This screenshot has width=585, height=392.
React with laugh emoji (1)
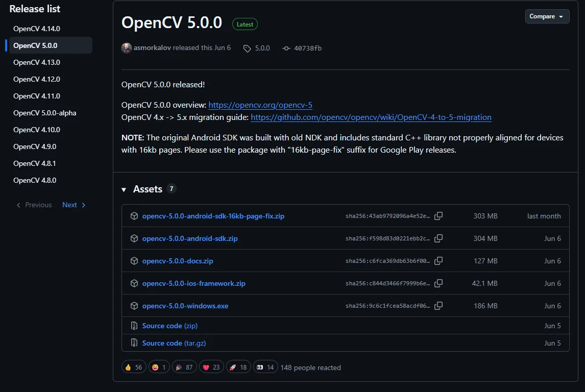click(159, 367)
